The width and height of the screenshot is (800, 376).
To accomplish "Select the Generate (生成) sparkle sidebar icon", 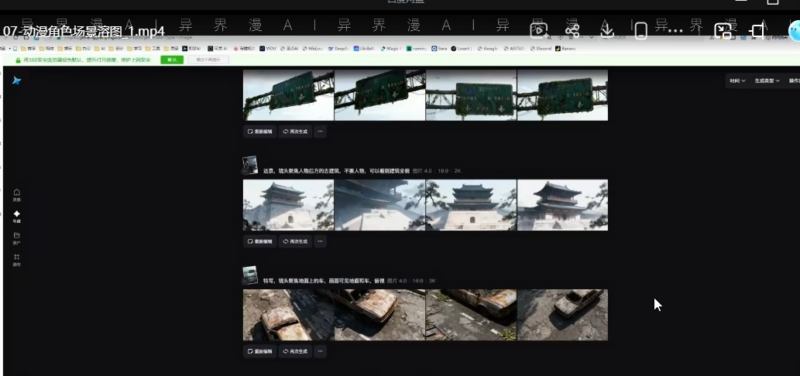I will point(17,216).
